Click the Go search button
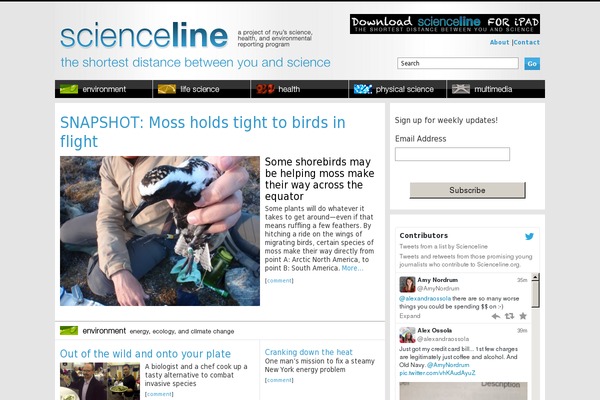This screenshot has width=600, height=400. [532, 64]
